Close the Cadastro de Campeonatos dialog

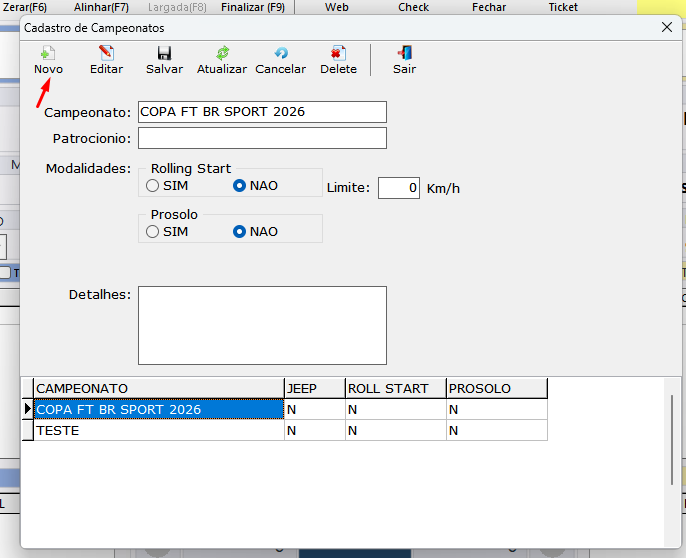point(667,27)
